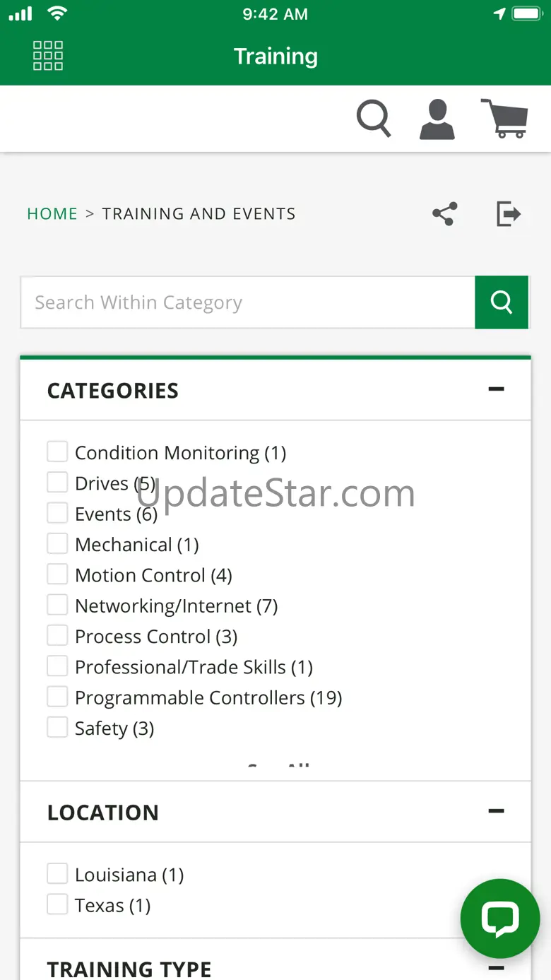The height and width of the screenshot is (980, 551).
Task: Tick the Louisiana location checkbox
Action: 57,874
